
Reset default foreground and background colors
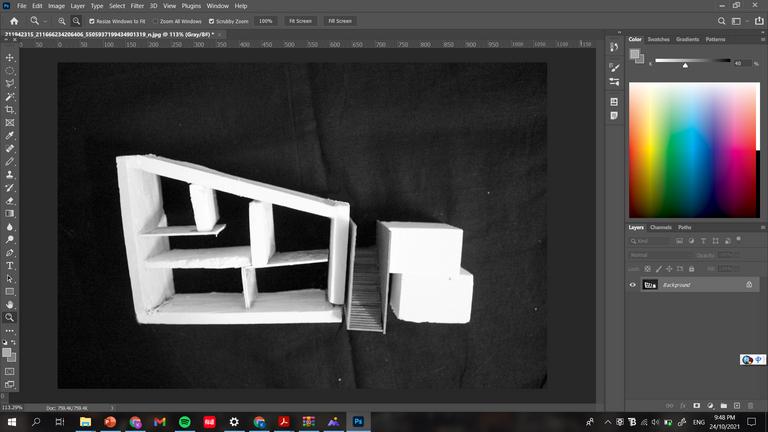pos(5,342)
